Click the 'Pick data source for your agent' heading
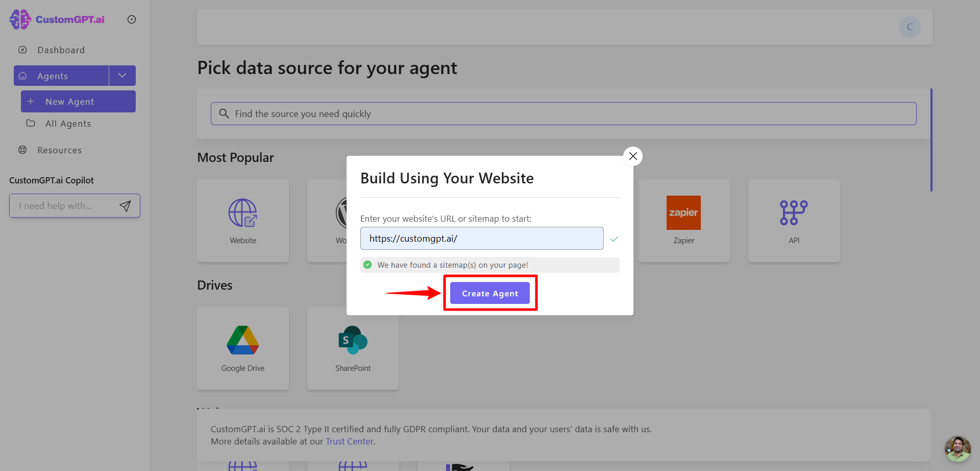Image resolution: width=980 pixels, height=471 pixels. pyautogui.click(x=327, y=68)
